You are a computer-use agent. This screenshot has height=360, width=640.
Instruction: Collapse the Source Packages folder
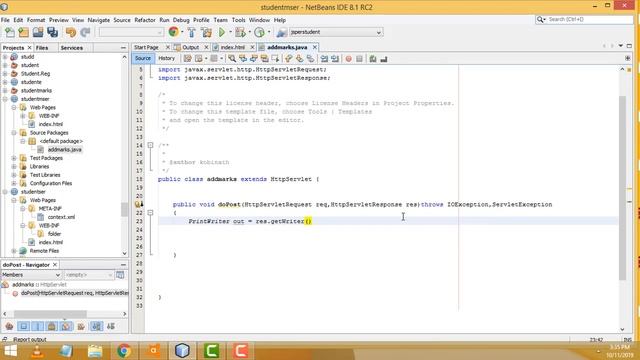pos(14,133)
